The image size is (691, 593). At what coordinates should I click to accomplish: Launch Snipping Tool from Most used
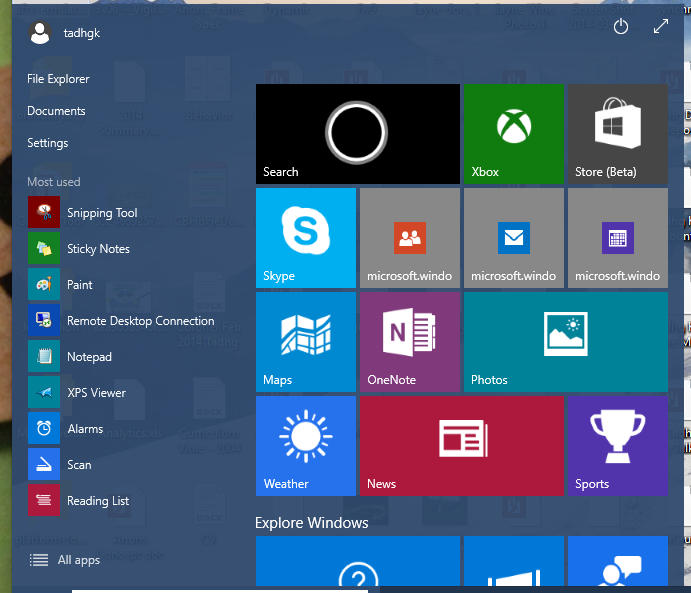[101, 213]
